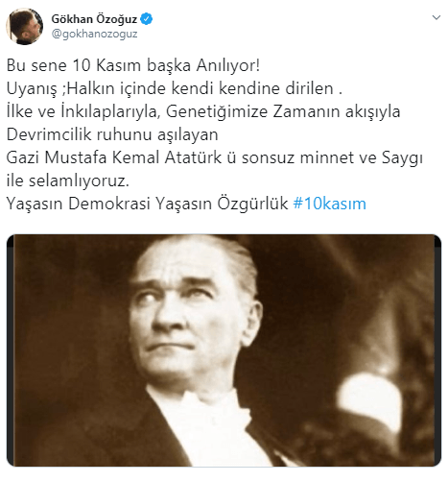The height and width of the screenshot is (482, 448).
Task: Open the #10kasım hashtag link
Action: click(x=330, y=204)
